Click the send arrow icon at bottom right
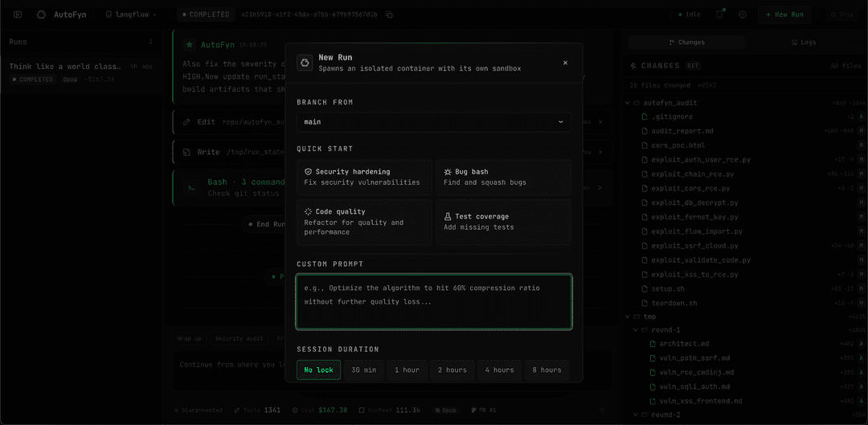This screenshot has width=868, height=425. tap(603, 411)
